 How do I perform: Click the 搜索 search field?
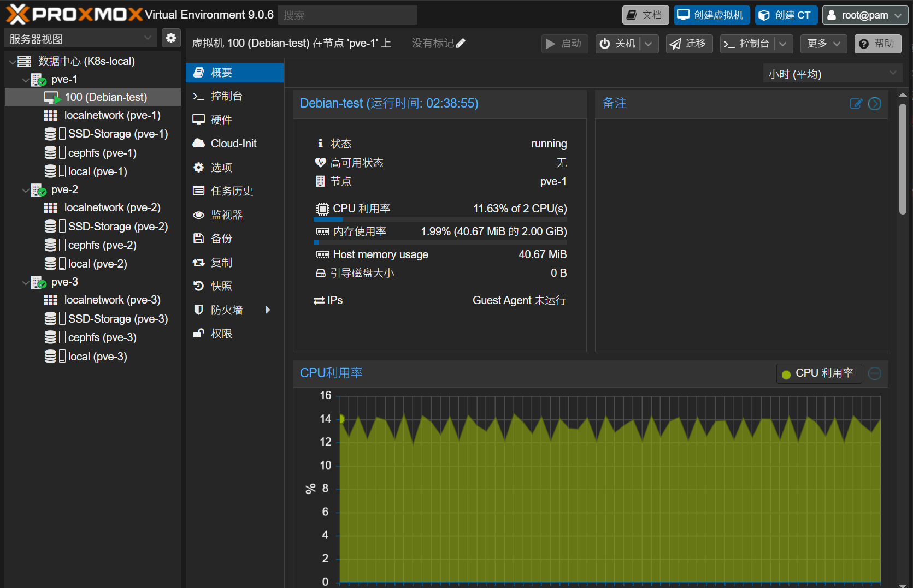[x=347, y=15]
